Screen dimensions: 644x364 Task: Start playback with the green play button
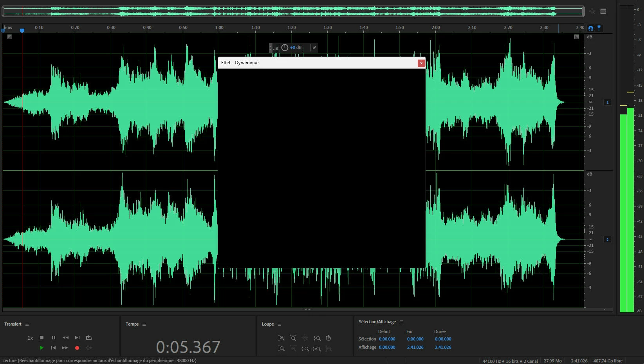[41, 348]
